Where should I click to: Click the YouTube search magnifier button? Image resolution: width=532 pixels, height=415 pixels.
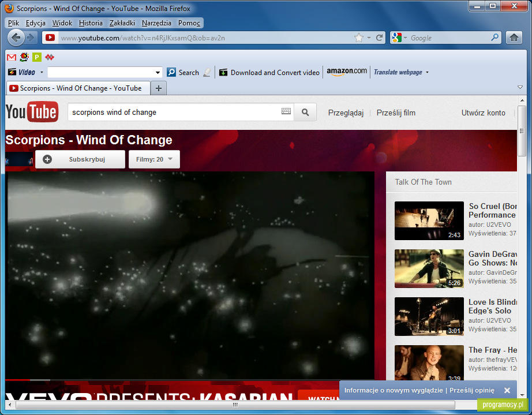305,112
